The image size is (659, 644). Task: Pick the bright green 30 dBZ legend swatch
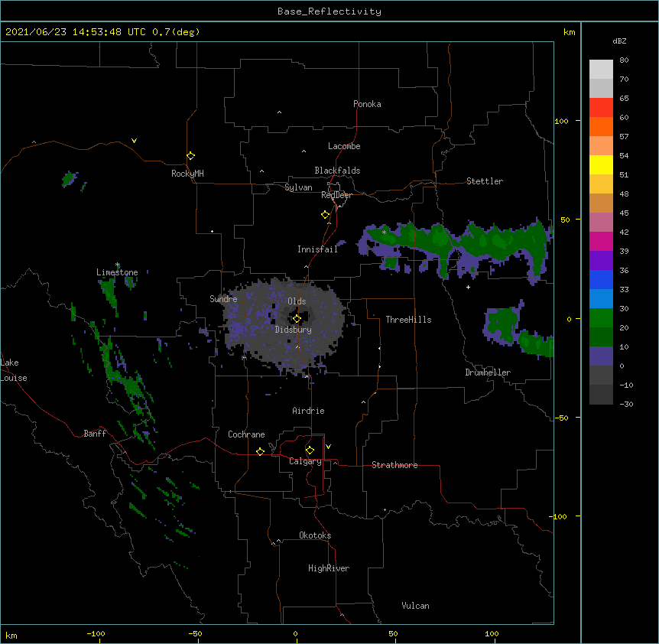601,318
